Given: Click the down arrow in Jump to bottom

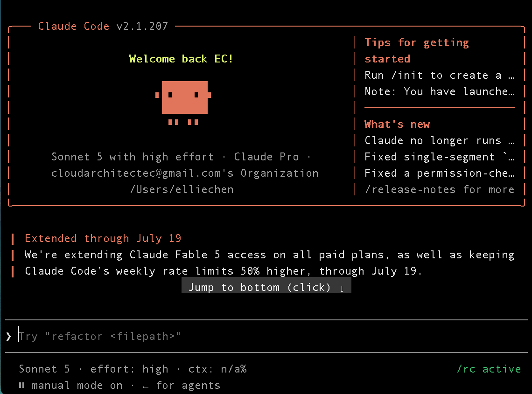Looking at the screenshot, I should tap(342, 288).
